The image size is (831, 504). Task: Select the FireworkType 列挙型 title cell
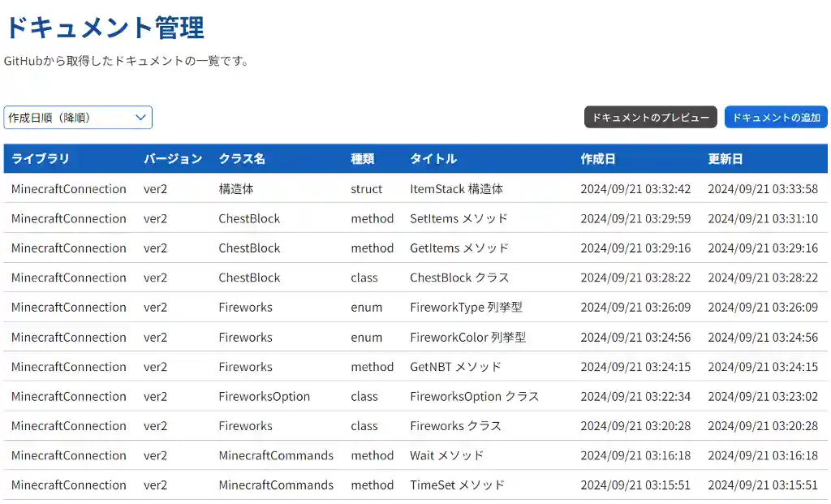(x=467, y=308)
